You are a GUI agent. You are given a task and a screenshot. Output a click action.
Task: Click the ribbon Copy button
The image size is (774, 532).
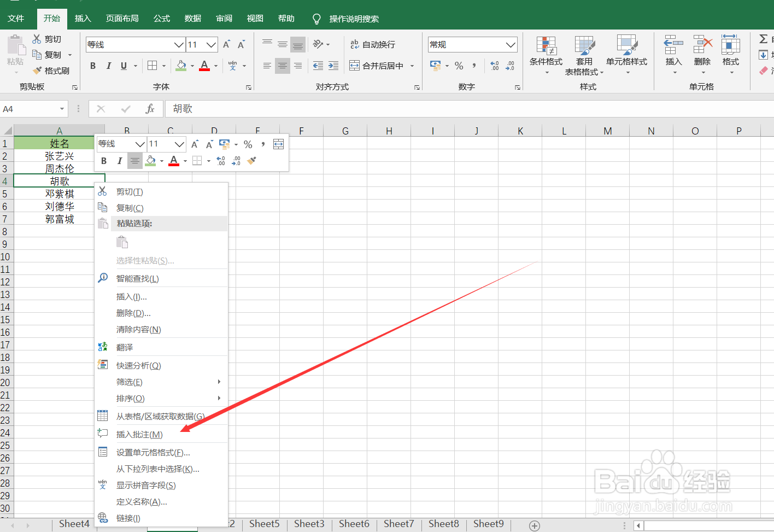tap(48, 55)
